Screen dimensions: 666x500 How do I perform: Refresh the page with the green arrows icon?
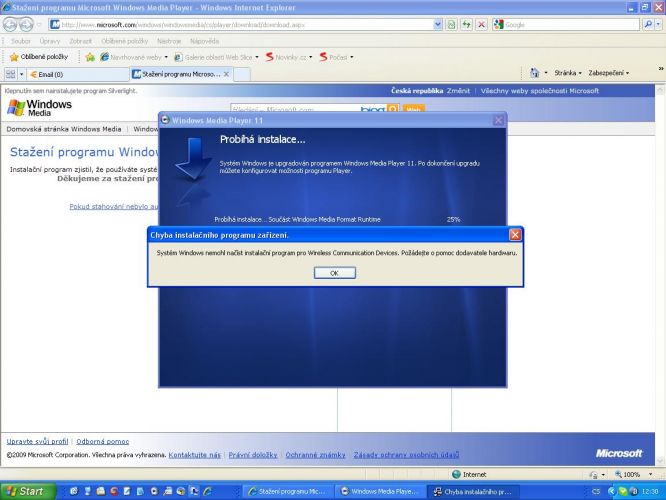coord(466,25)
